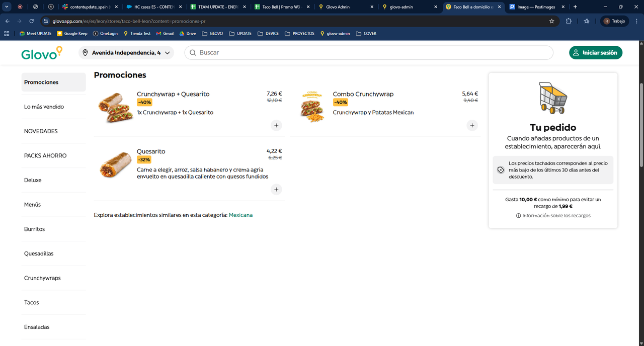Open the Crunchywrap + Quesarito product image
Image resolution: width=644 pixels, height=346 pixels.
115,107
